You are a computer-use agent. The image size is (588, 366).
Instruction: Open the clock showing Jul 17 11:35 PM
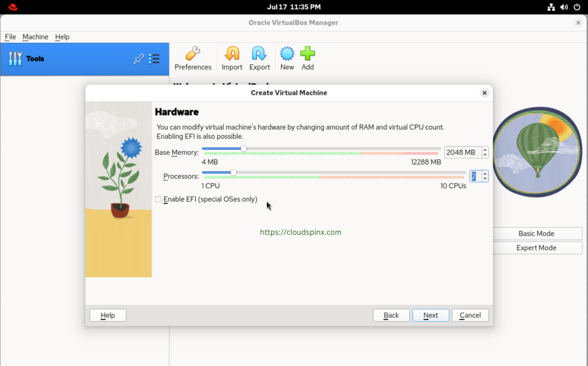pyautogui.click(x=293, y=7)
